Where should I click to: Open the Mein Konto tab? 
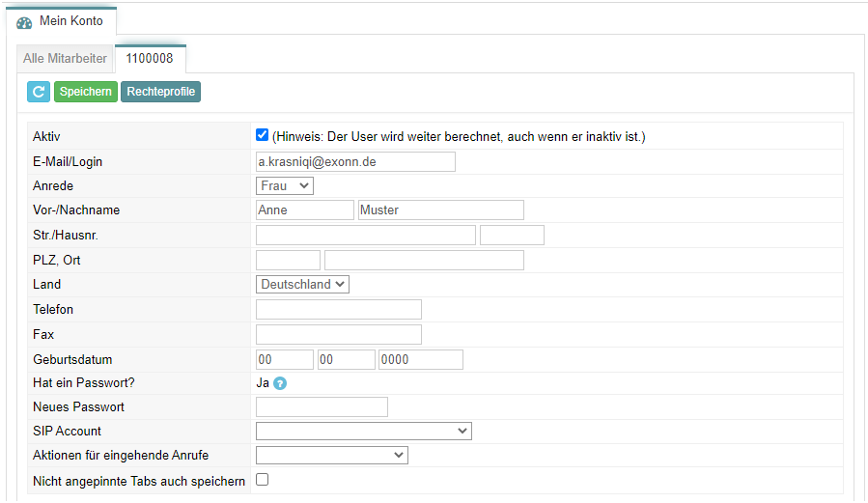click(x=61, y=21)
